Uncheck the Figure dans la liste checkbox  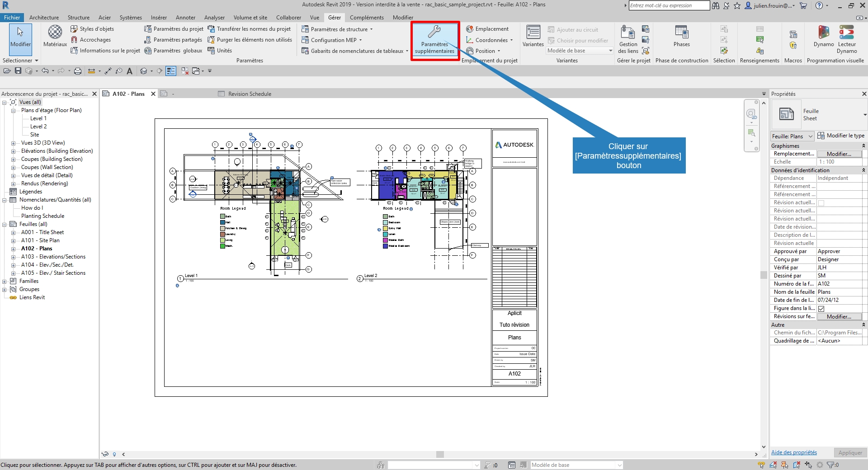click(x=821, y=309)
